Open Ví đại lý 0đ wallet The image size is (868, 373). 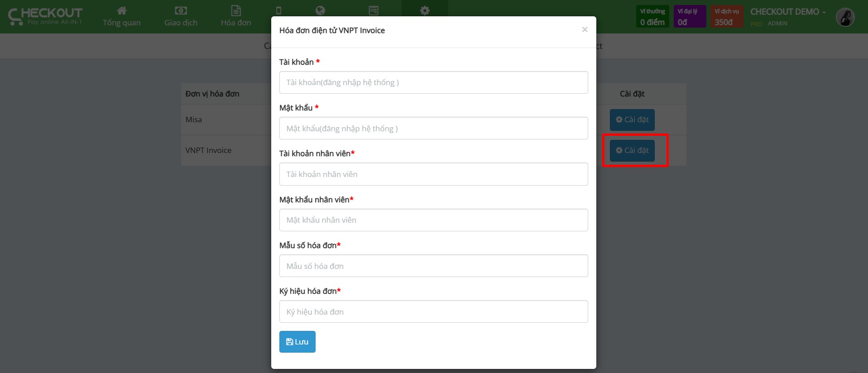click(690, 17)
